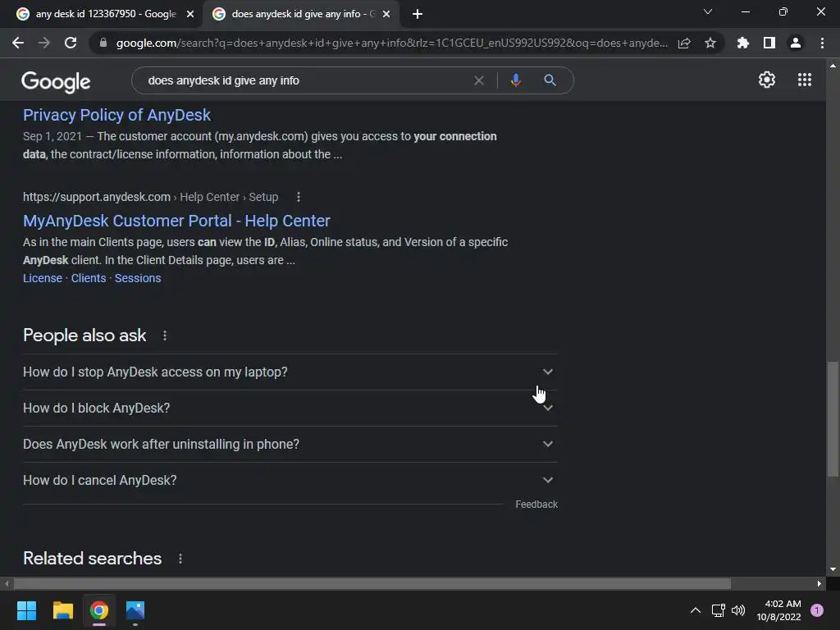Expand 'How do I stop AnyDesk access' question
The image size is (840, 630).
pyautogui.click(x=290, y=372)
